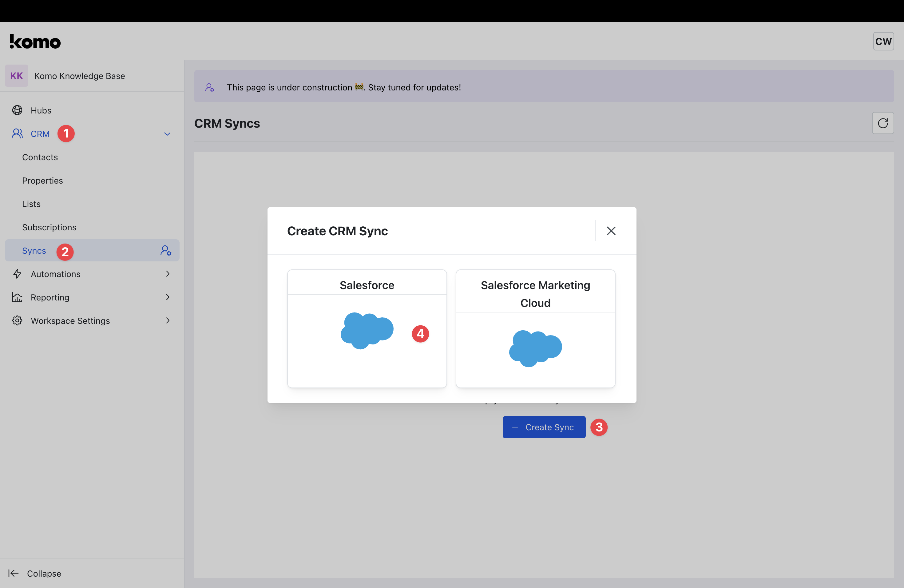Close the Create CRM Sync dialog

click(x=611, y=231)
